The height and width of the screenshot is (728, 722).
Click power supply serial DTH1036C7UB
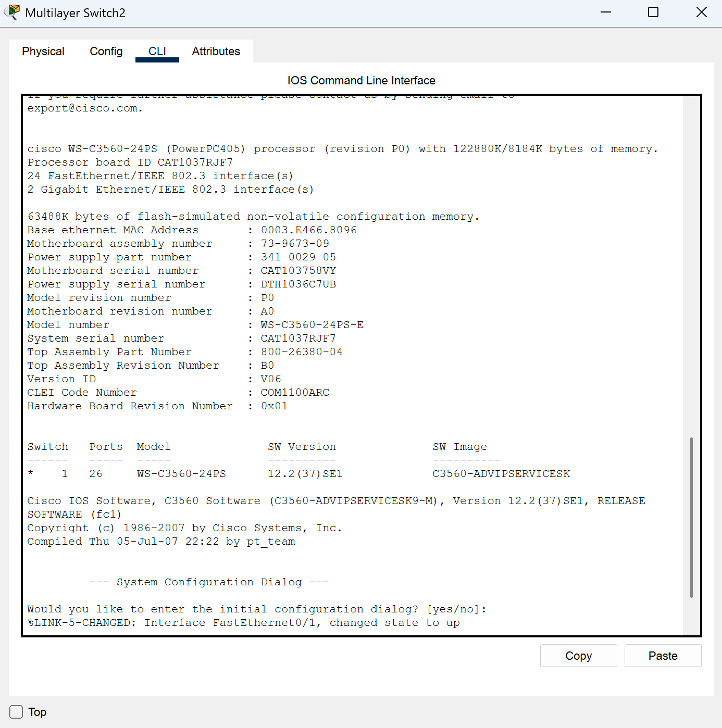(298, 284)
